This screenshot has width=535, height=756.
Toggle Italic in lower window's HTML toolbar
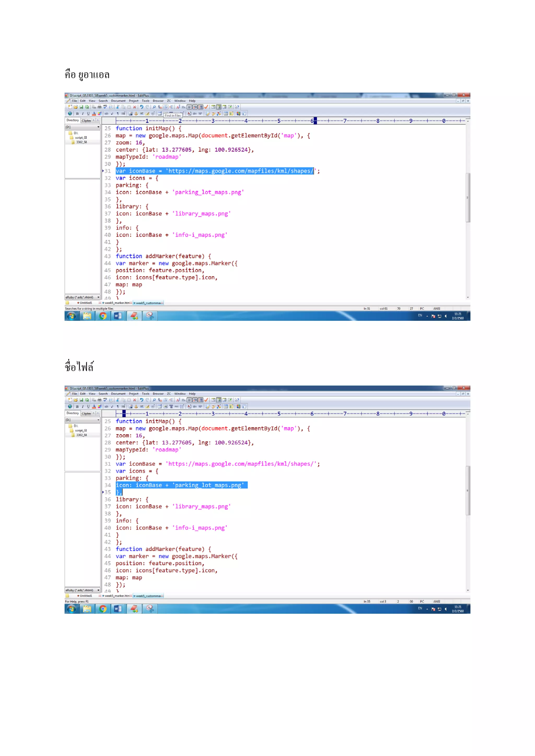click(83, 407)
